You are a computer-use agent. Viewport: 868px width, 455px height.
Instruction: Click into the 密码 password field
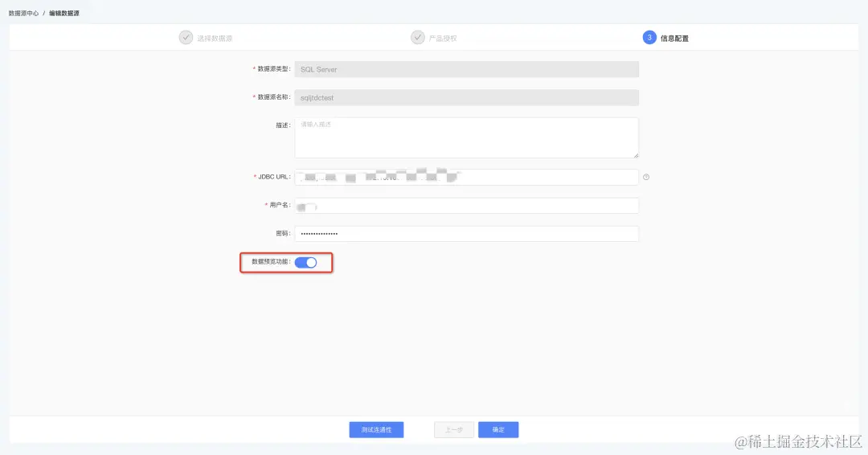click(467, 234)
